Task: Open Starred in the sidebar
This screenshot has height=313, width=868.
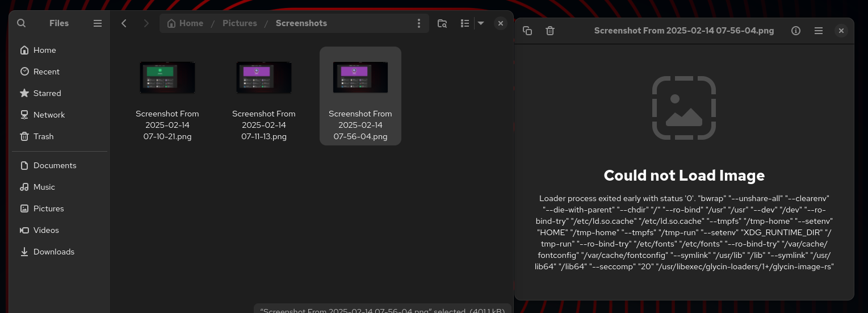Action: click(60, 93)
